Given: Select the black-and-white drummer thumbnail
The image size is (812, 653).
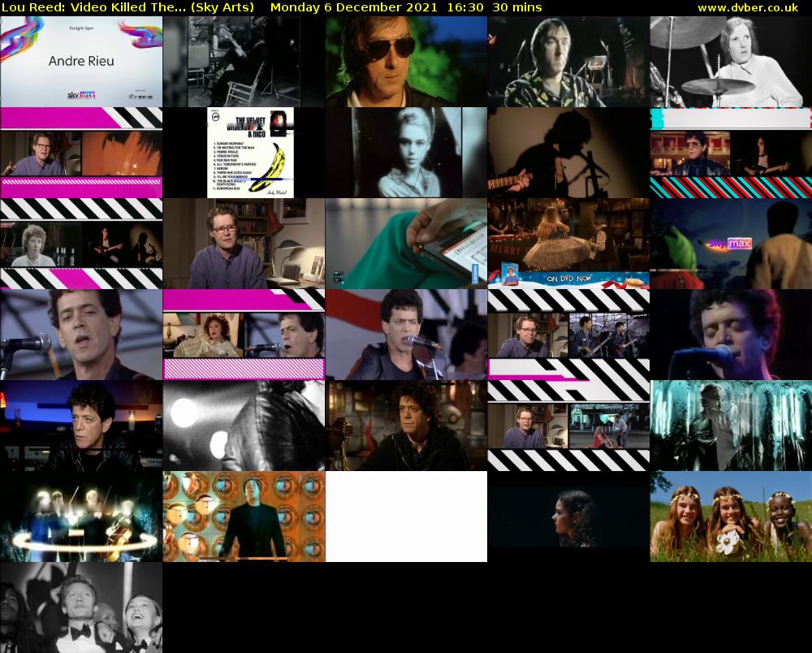Looking at the screenshot, I should 731,62.
